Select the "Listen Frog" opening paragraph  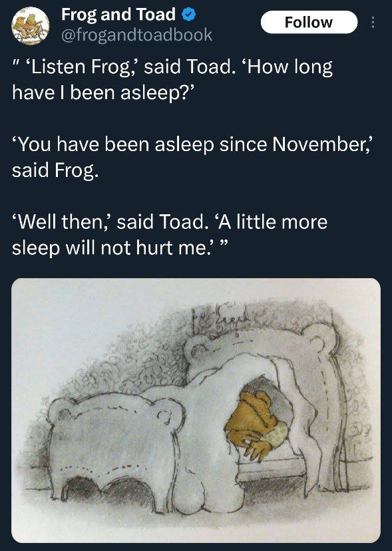(x=172, y=79)
